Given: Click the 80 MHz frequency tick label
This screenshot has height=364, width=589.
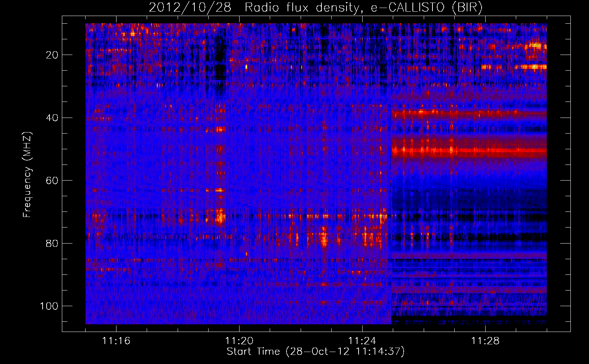Looking at the screenshot, I should tap(52, 243).
